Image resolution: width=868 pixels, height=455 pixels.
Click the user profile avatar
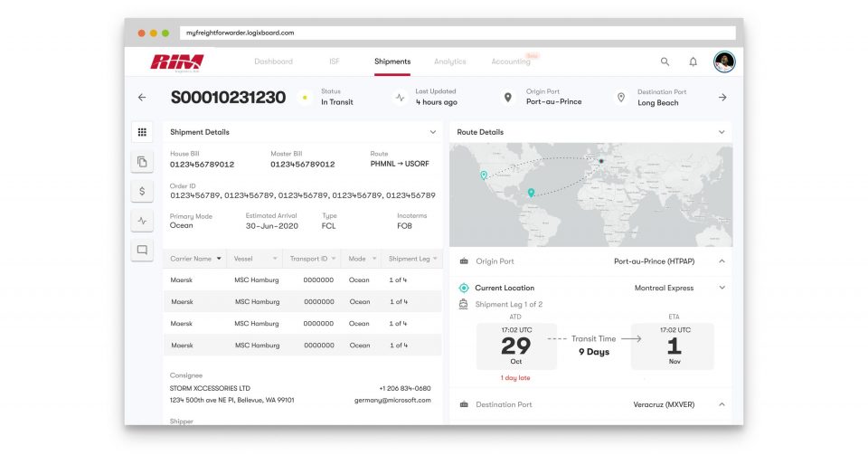pos(723,62)
